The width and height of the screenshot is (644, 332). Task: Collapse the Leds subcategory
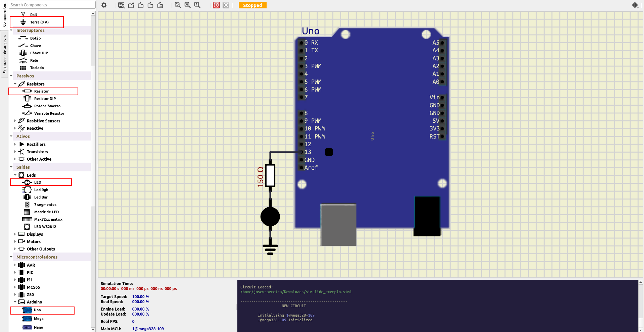[15, 175]
